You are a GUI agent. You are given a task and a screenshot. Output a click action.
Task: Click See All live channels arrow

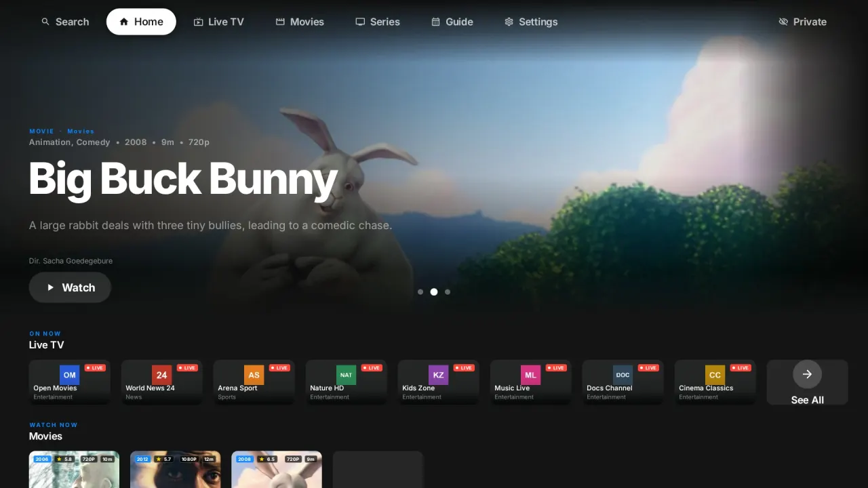[x=807, y=374]
